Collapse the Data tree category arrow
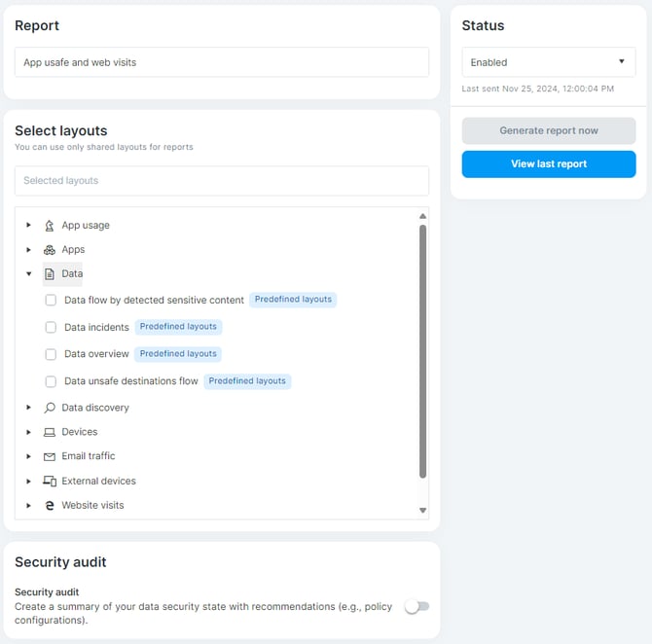Viewport: 652px width, 644px height. tap(29, 274)
